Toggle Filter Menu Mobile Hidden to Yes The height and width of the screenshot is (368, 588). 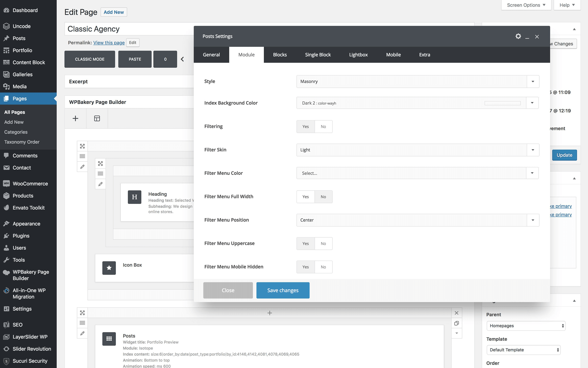(x=305, y=267)
